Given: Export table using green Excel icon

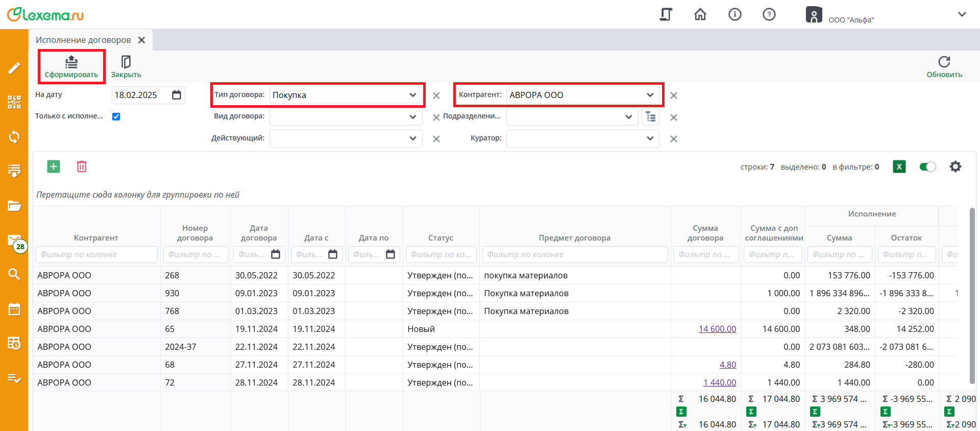Looking at the screenshot, I should (x=899, y=166).
